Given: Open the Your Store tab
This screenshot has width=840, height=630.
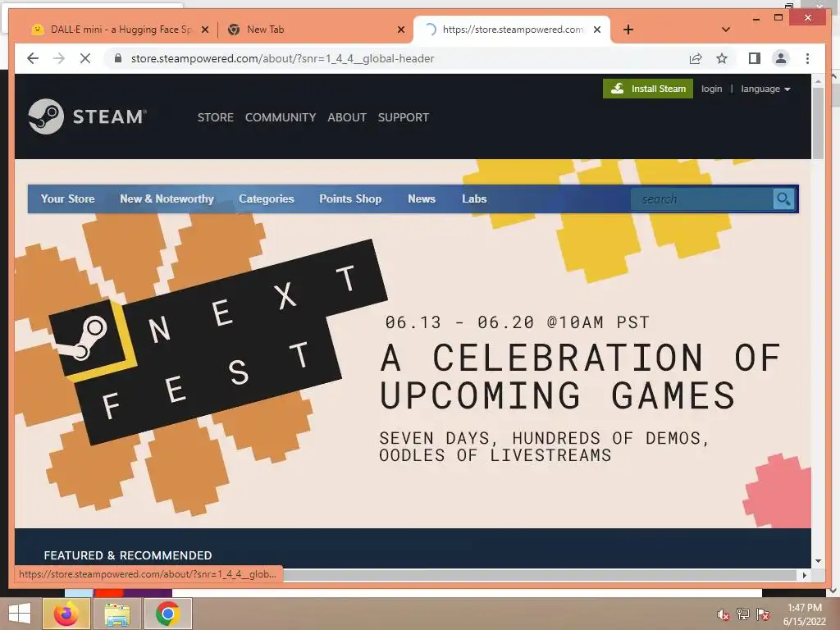Looking at the screenshot, I should [x=67, y=199].
